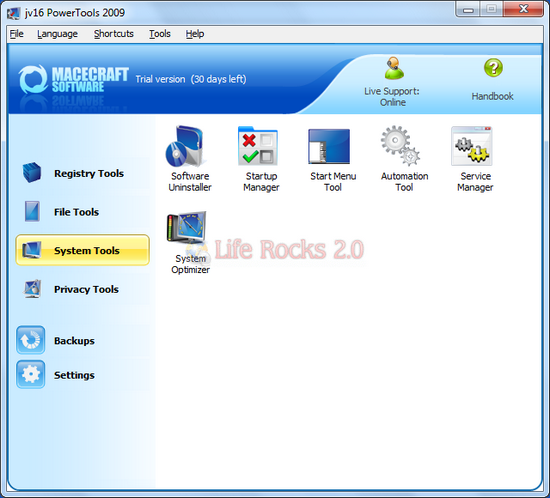Image resolution: width=550 pixels, height=498 pixels.
Task: Click the Automation Tool label
Action: (404, 182)
